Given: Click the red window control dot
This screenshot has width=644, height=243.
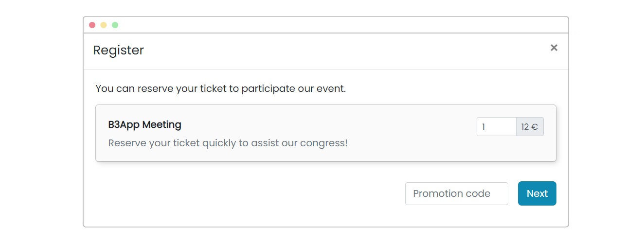Looking at the screenshot, I should (x=92, y=25).
